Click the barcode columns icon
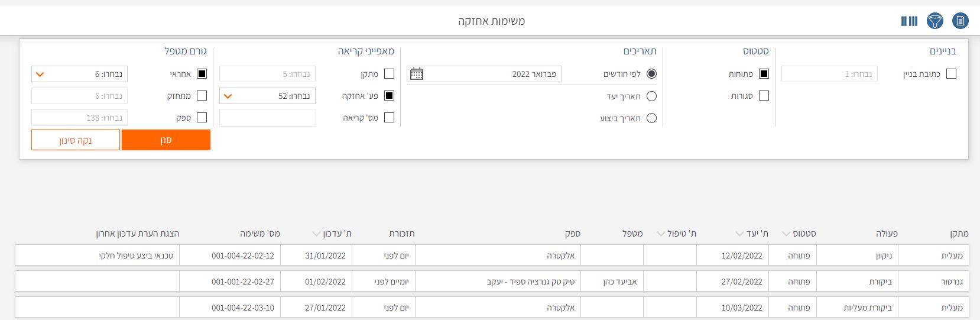Image resolution: width=980 pixels, height=320 pixels. click(x=909, y=21)
